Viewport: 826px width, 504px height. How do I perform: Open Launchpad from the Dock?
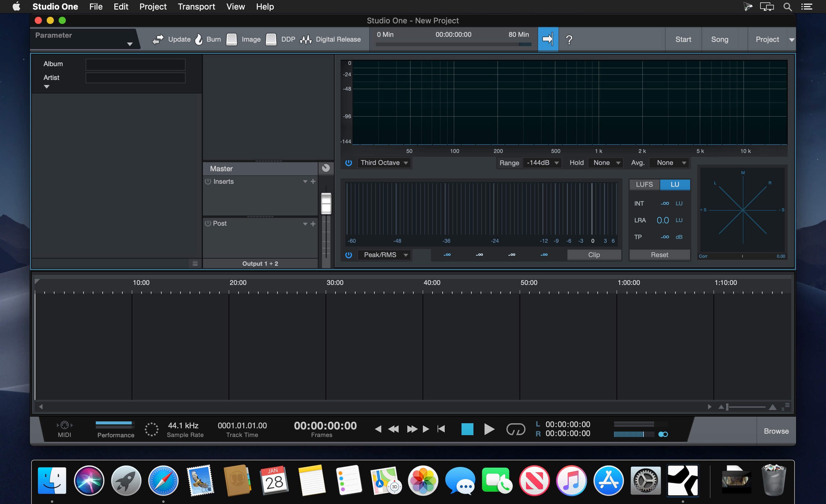point(126,481)
